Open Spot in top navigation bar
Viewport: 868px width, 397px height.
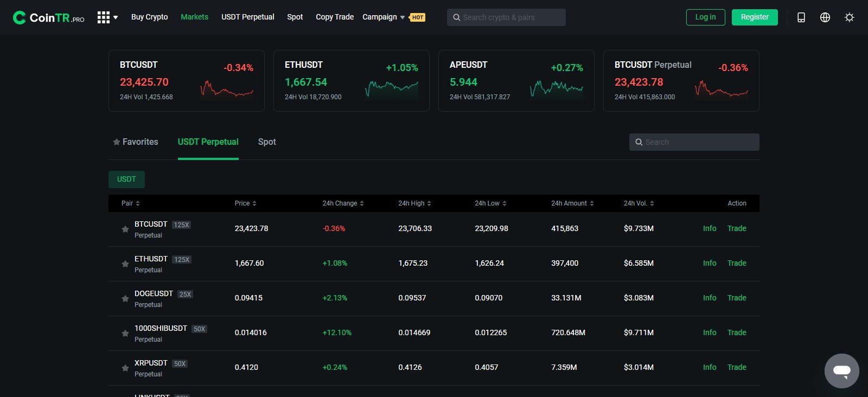point(295,17)
